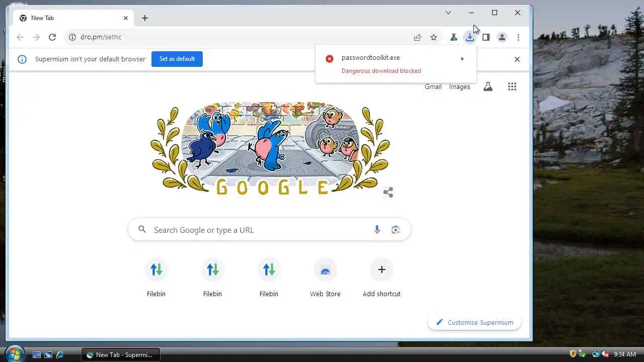The image size is (644, 362).
Task: Open the Gmail link
Action: click(433, 86)
